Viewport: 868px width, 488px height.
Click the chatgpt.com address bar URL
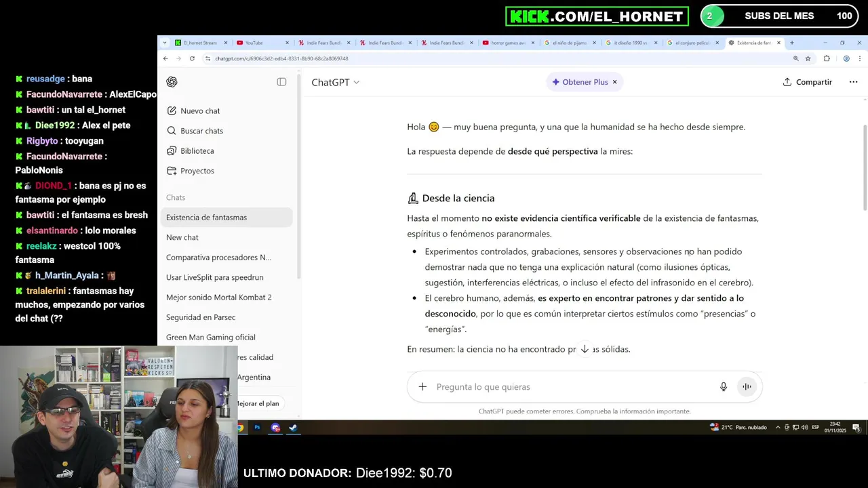click(281, 58)
